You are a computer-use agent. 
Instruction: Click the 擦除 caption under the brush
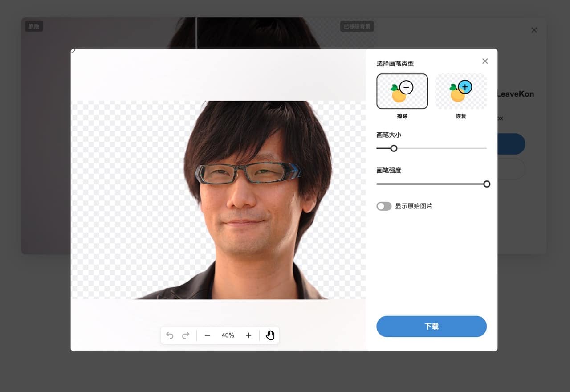402,116
